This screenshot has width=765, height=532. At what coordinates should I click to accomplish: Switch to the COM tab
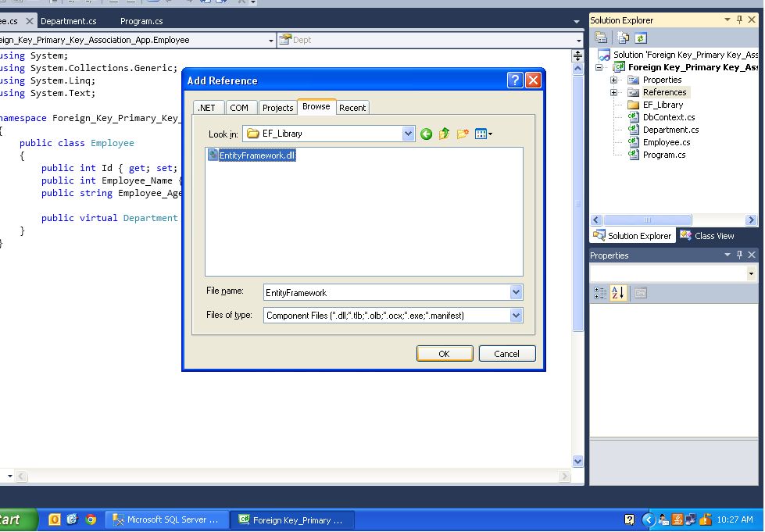pyautogui.click(x=239, y=108)
